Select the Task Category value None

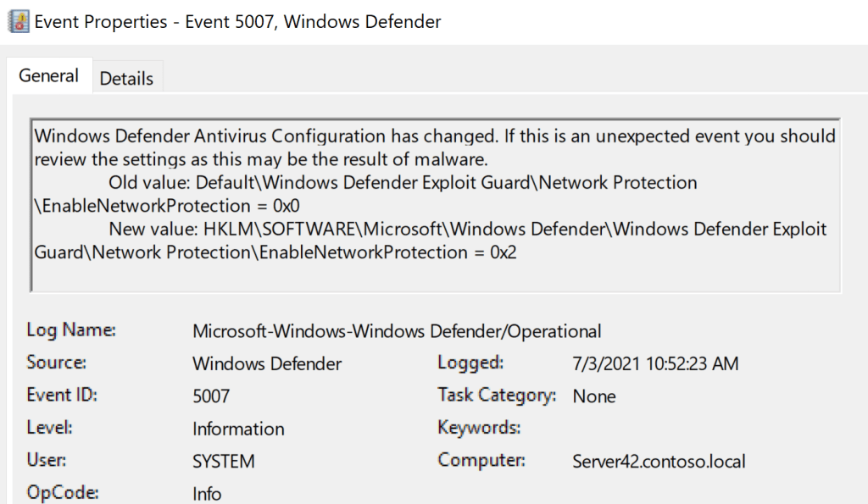tap(594, 396)
